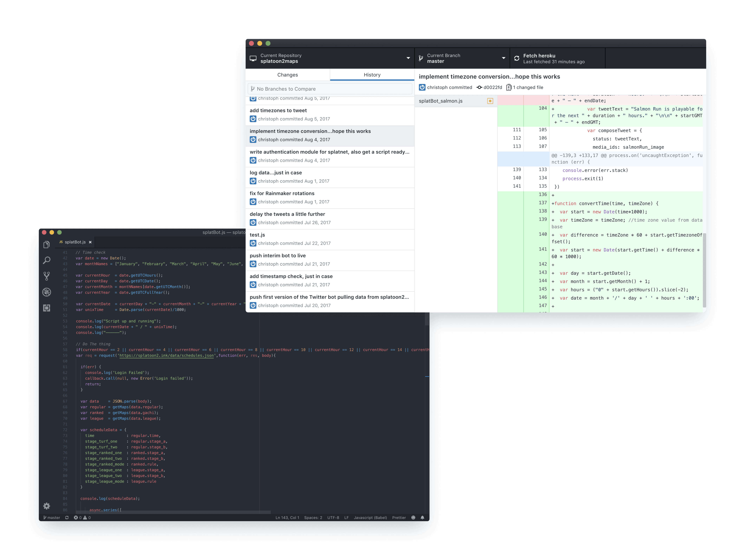Switch to the History tab

tap(372, 75)
